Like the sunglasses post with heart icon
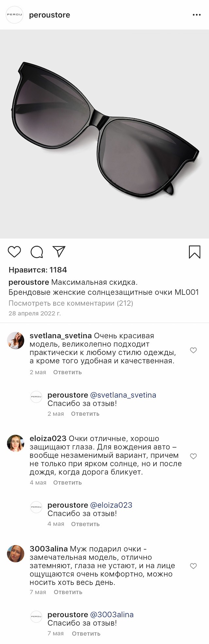This screenshot has width=209, height=644. click(x=14, y=252)
